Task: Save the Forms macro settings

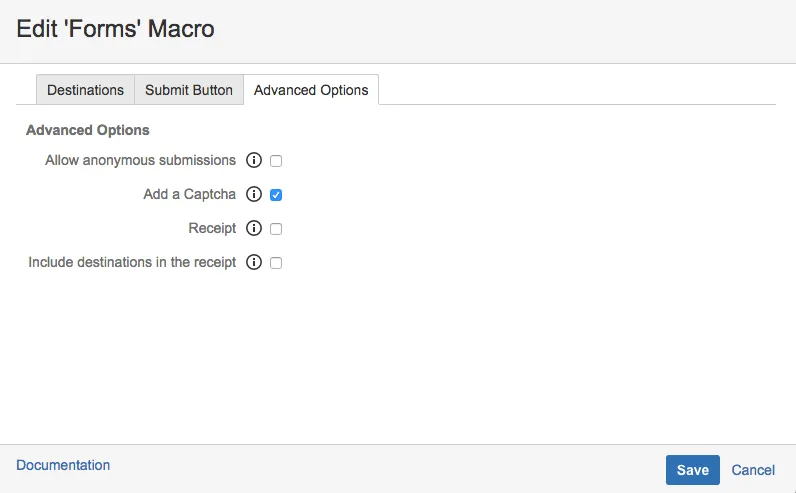Action: tap(692, 470)
